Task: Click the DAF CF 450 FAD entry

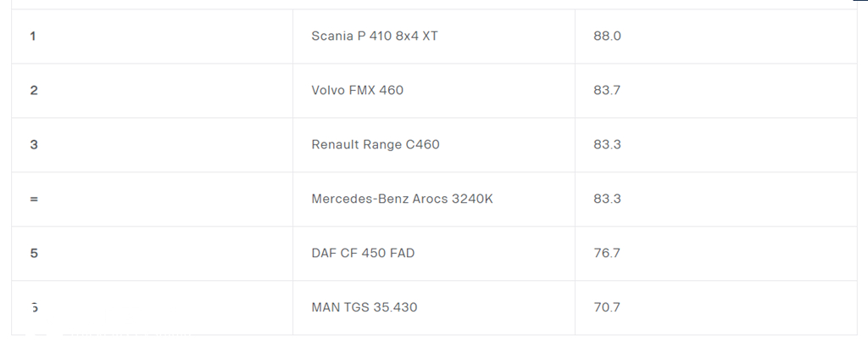Action: click(363, 254)
